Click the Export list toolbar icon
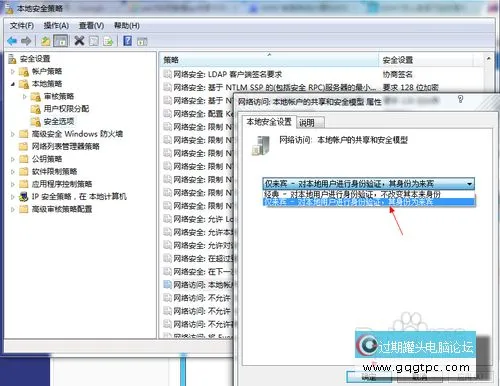 (x=108, y=41)
